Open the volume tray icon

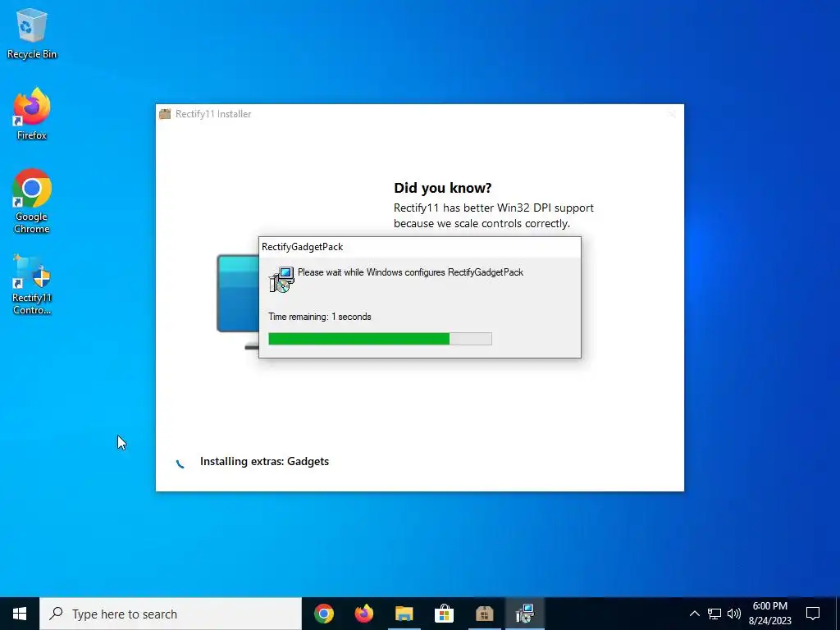coord(734,614)
